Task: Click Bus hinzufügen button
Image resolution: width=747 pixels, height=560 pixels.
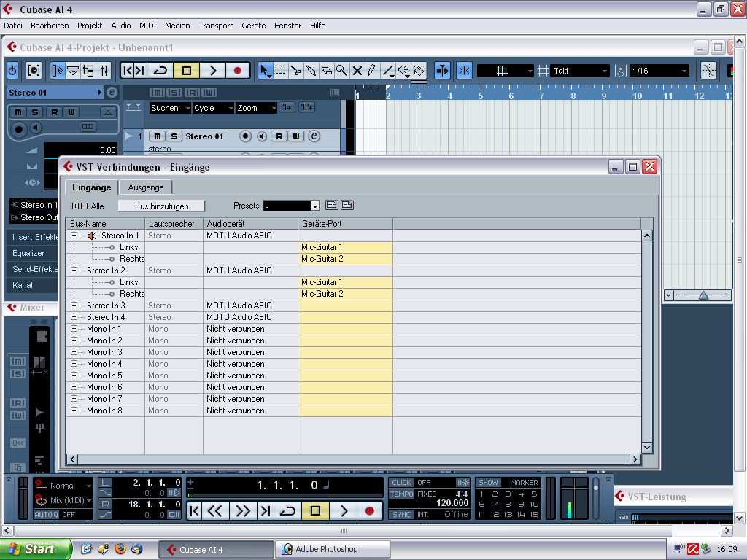Action: tap(161, 206)
